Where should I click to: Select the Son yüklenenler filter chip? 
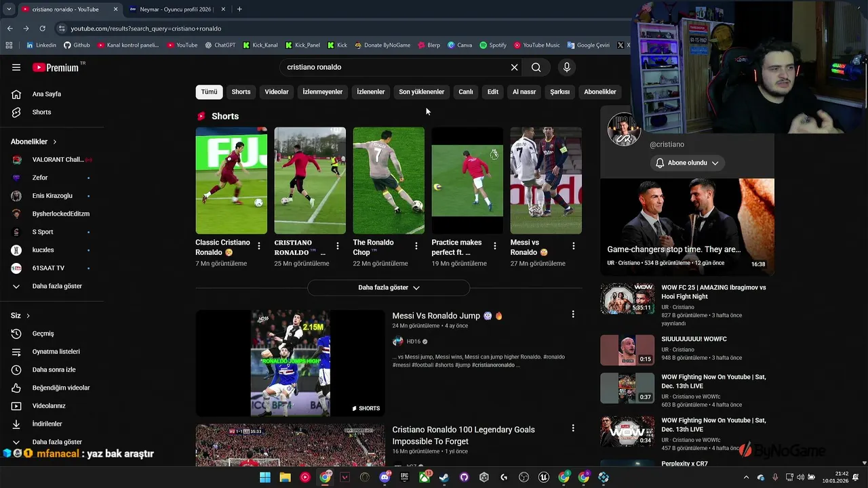click(422, 91)
